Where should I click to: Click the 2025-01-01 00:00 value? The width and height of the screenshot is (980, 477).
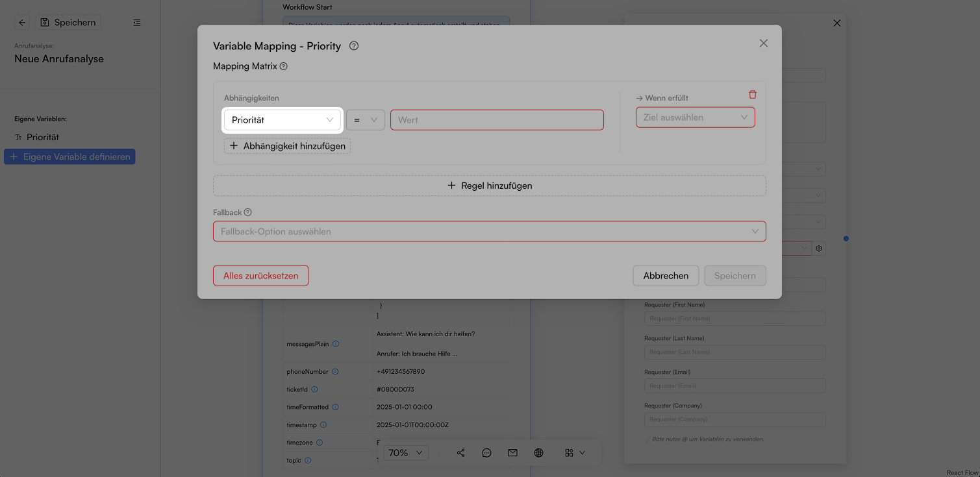405,407
